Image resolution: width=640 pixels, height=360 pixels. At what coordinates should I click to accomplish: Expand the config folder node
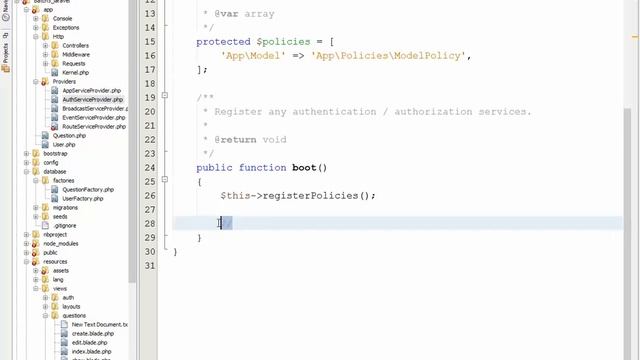coord(27,162)
